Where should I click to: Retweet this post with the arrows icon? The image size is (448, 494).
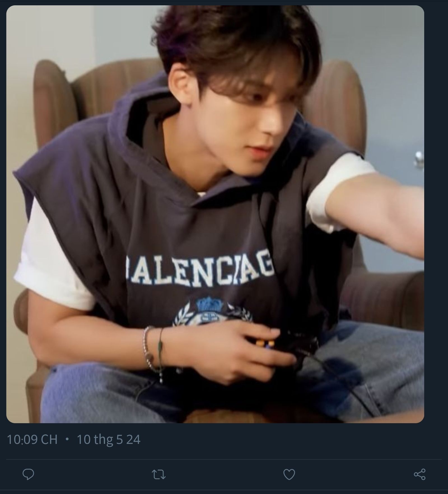pos(158,474)
